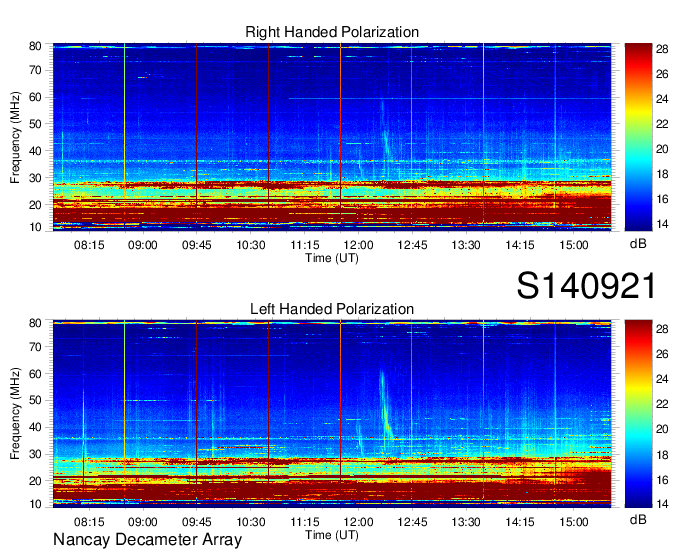Click 11:15 tick under Right Handed plot

pos(304,245)
